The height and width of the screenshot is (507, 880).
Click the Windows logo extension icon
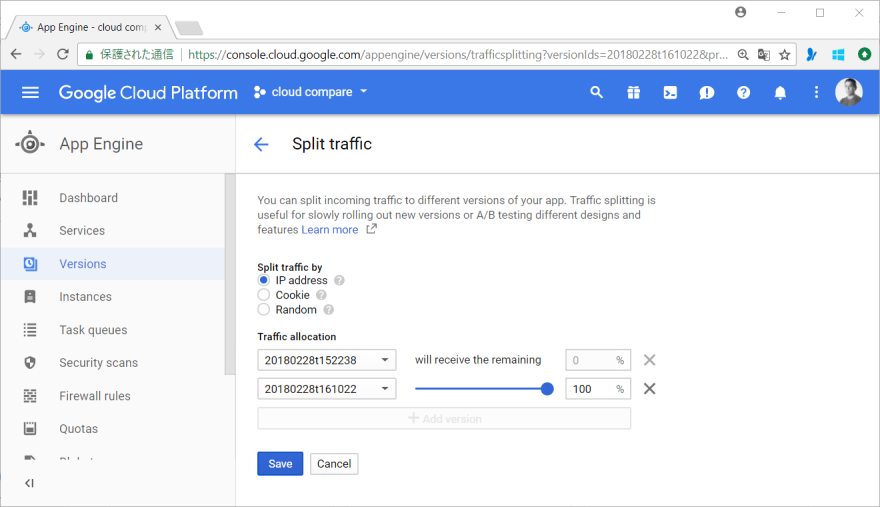coord(838,54)
